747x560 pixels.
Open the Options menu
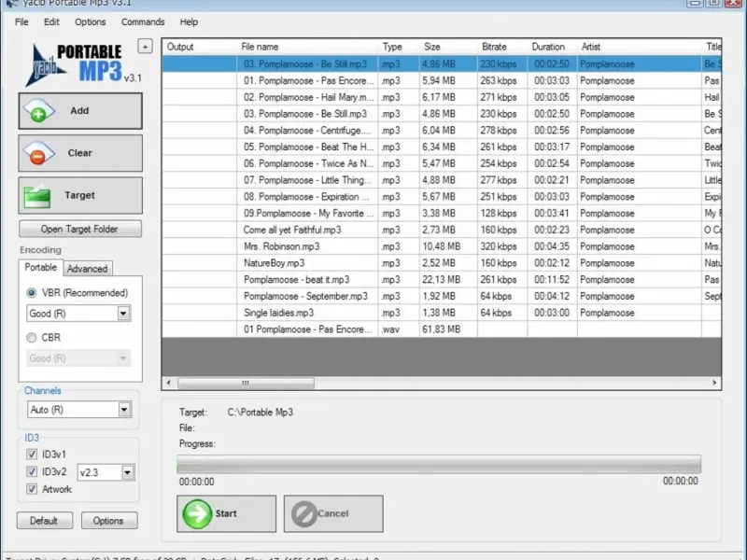[90, 21]
